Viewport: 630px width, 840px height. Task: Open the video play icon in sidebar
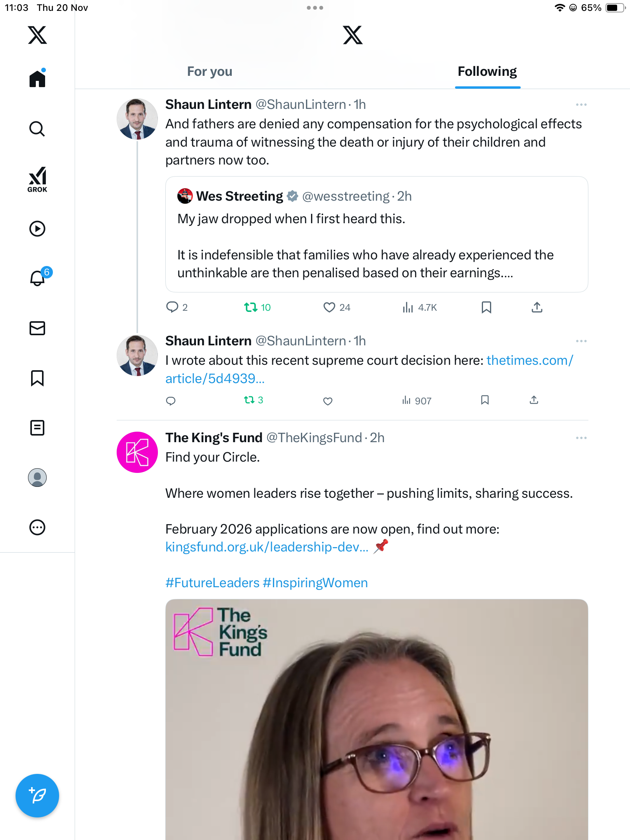point(37,229)
